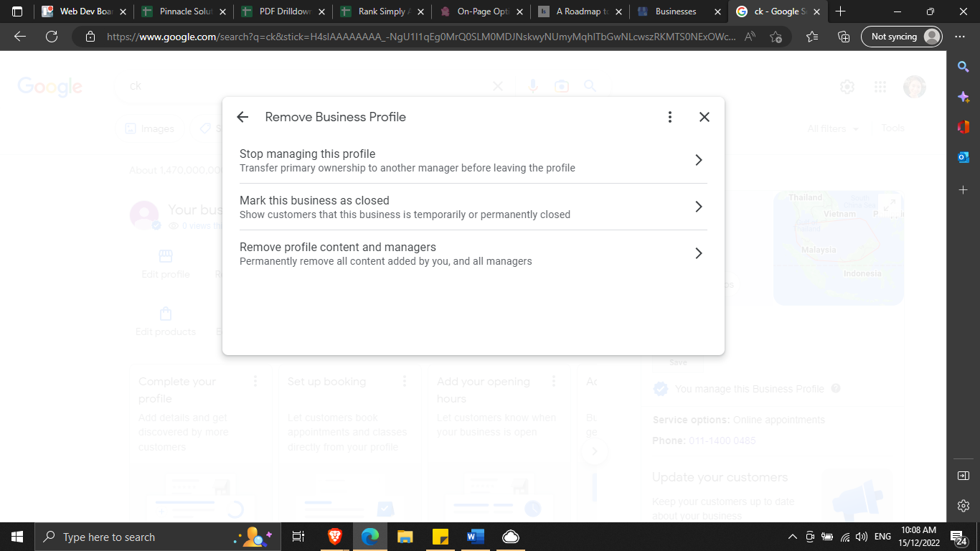
Task: Open the browser Collections icon
Action: click(844, 37)
